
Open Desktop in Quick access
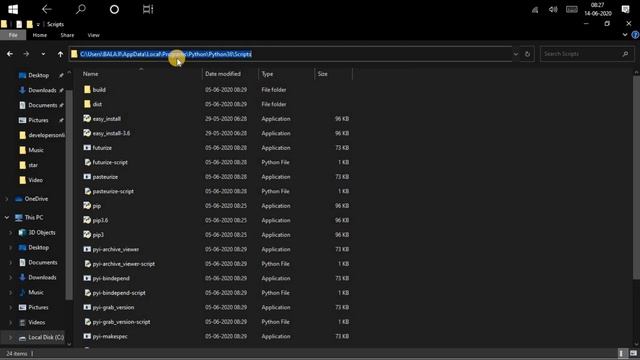[x=38, y=75]
